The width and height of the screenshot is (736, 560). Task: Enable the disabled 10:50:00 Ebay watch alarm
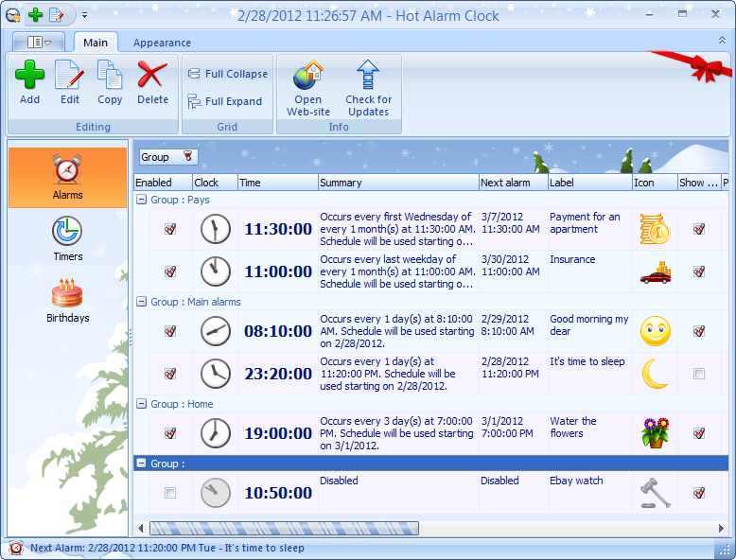(170, 493)
